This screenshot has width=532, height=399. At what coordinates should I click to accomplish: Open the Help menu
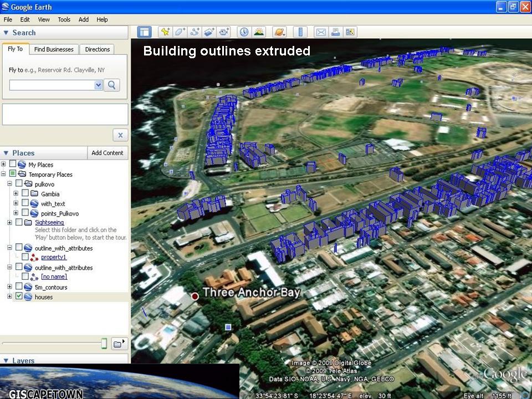[102, 20]
